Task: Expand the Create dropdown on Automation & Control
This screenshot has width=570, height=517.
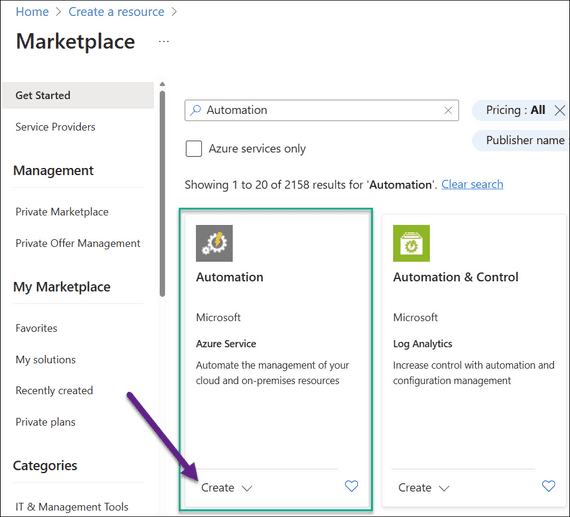Action: coord(444,488)
